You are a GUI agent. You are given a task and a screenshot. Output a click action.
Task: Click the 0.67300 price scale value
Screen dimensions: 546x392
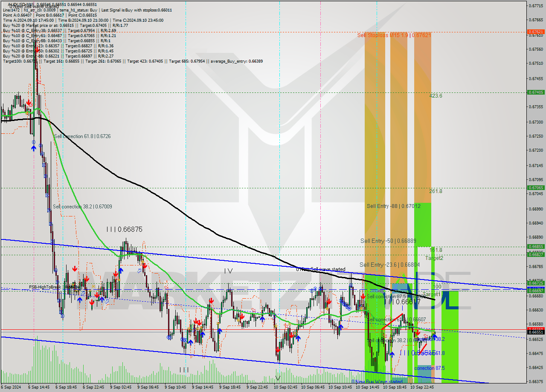[x=536, y=122]
